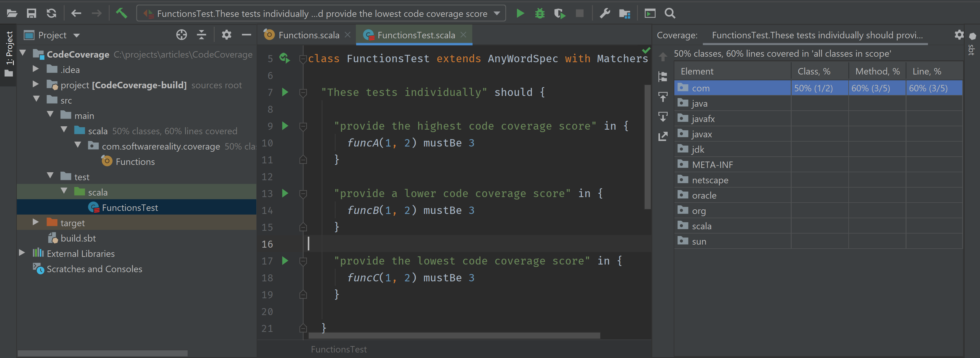Toggle flatten packages in the Coverage panel
Image resolution: width=980 pixels, height=358 pixels.
pyautogui.click(x=663, y=76)
